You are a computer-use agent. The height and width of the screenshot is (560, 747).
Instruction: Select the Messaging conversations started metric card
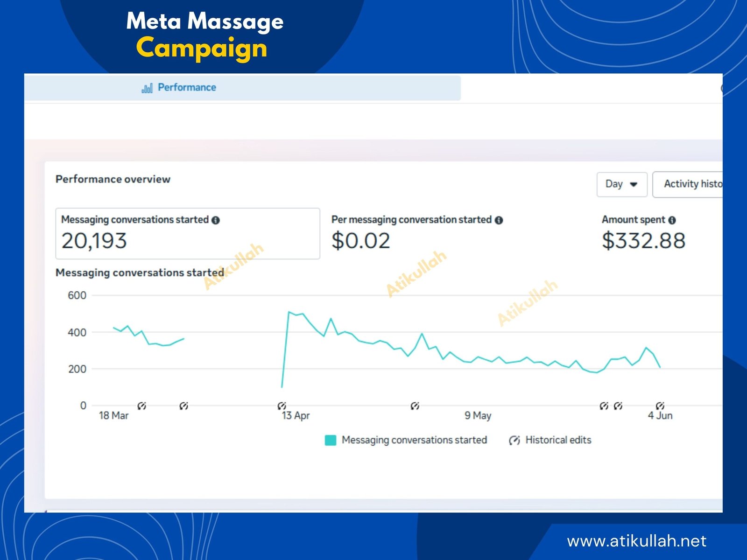[187, 233]
